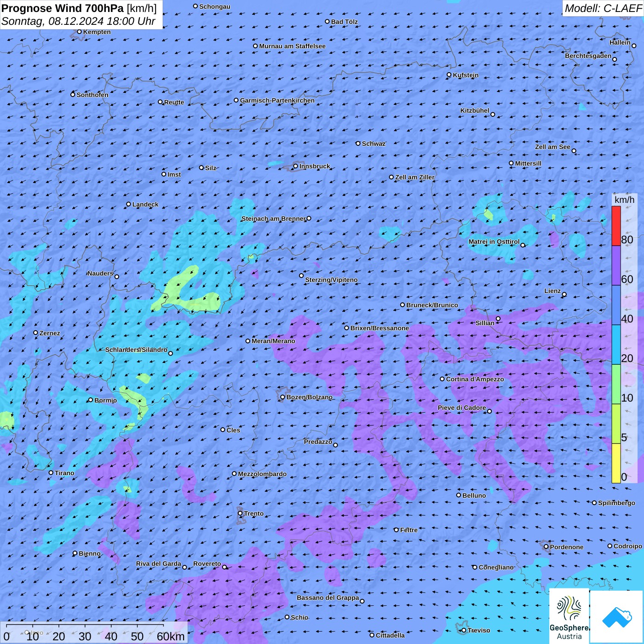This screenshot has width=644, height=644.
Task: Click the 'Schongau' label
Action: point(215,6)
